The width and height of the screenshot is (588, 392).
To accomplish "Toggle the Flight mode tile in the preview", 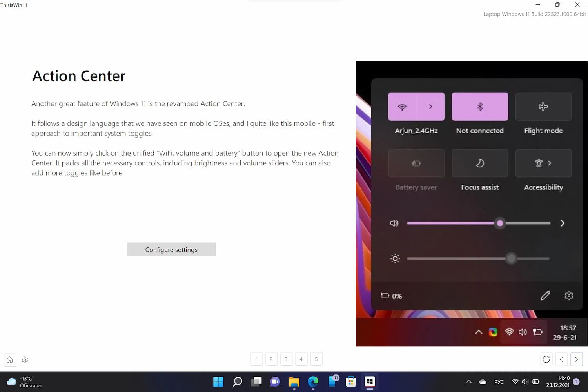I will click(x=543, y=107).
